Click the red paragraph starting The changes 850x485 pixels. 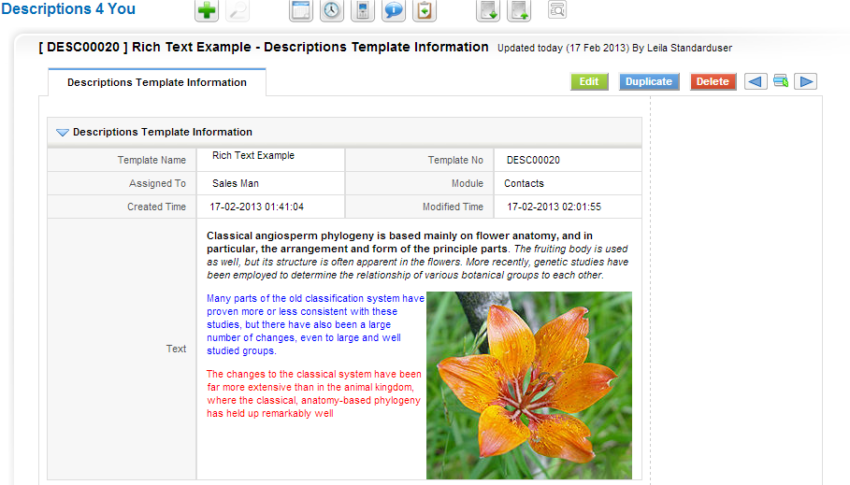coord(314,394)
